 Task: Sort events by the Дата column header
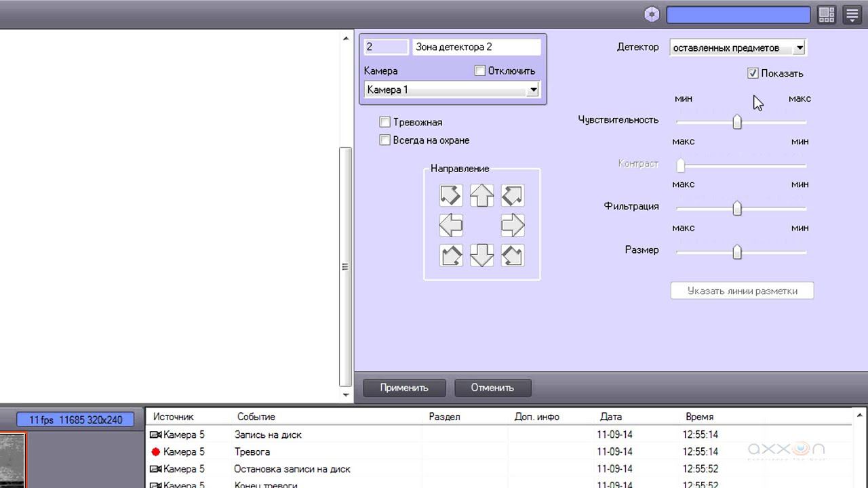point(611,417)
